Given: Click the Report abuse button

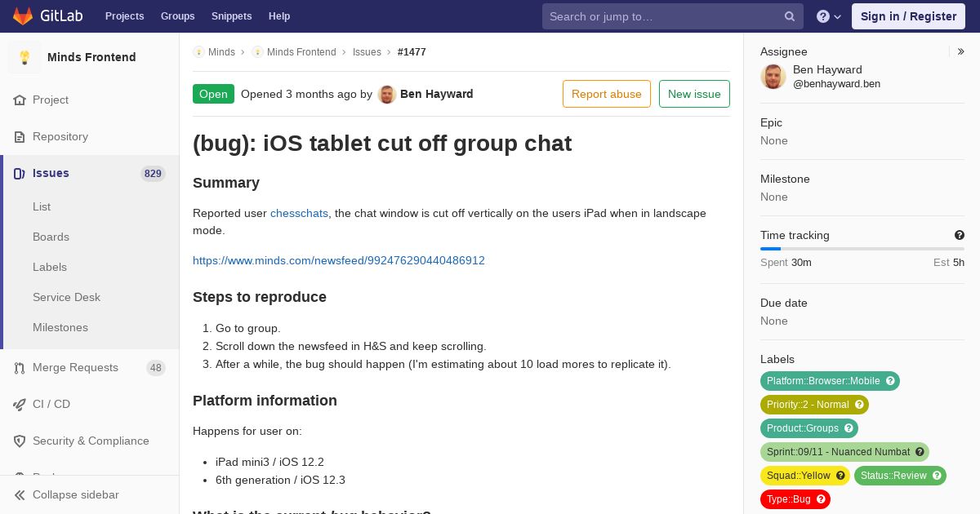Looking at the screenshot, I should pos(607,94).
